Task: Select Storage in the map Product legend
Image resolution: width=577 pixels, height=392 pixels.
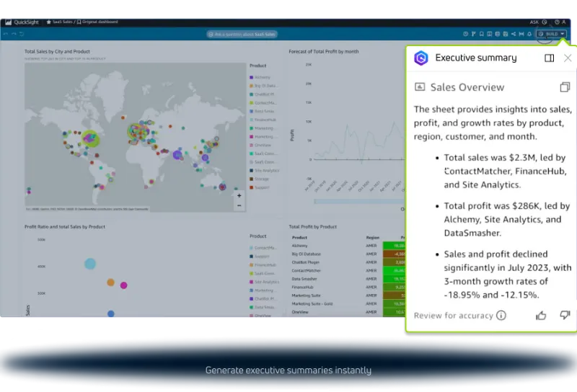Action: pos(260,179)
